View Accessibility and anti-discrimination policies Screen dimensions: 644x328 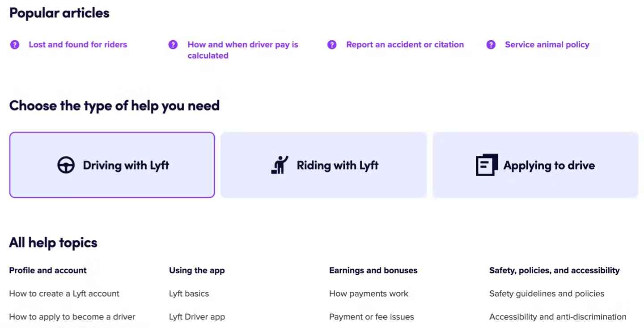point(557,316)
